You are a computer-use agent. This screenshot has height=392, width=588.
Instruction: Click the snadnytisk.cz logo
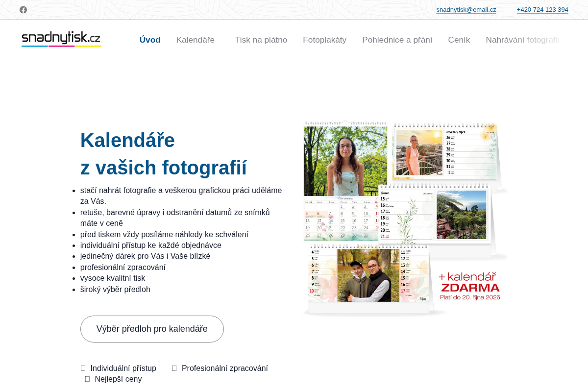61,39
